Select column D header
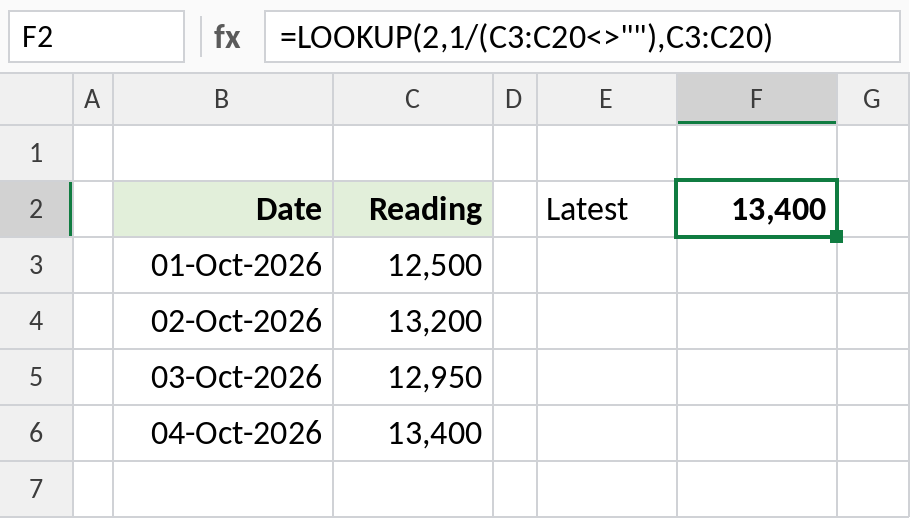Screen dimensions: 910x518 pyautogui.click(x=514, y=99)
